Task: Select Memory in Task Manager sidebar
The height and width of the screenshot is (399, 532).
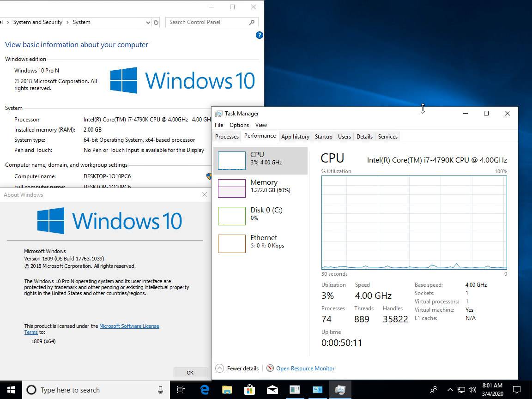Action: pyautogui.click(x=260, y=188)
